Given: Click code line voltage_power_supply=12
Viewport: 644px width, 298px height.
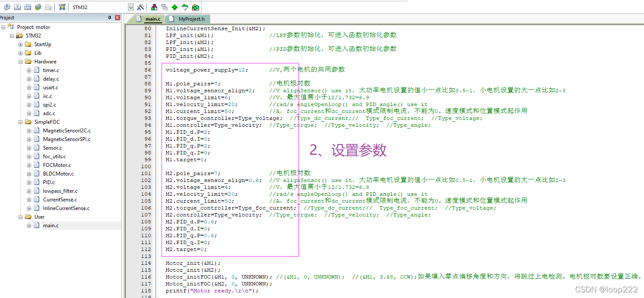Looking at the screenshot, I should coord(207,70).
